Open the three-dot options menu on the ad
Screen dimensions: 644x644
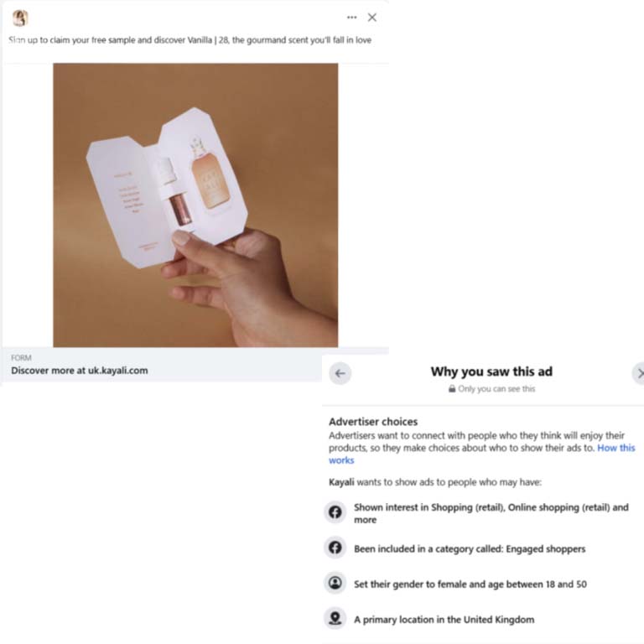click(351, 18)
